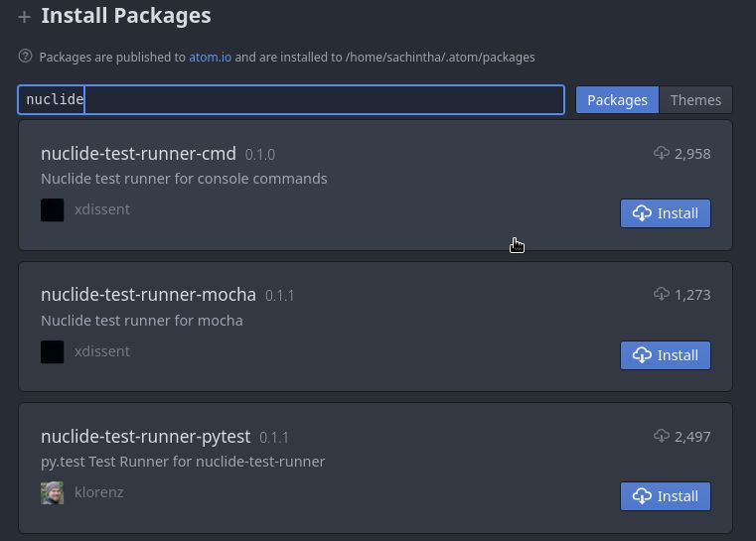Image resolution: width=756 pixels, height=541 pixels.
Task: Click version 0.1.1 of nuclide-test-runner-pytest
Action: click(x=274, y=438)
